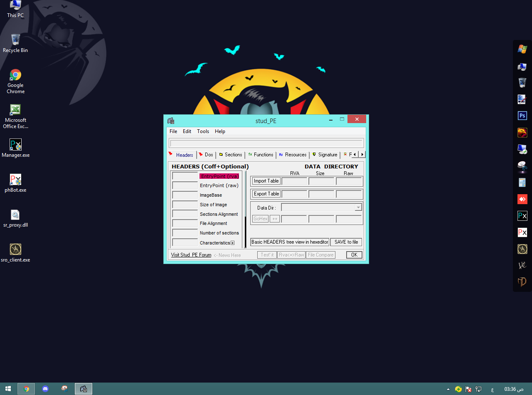Click the file path field below the menu
532x395 pixels.
266,143
